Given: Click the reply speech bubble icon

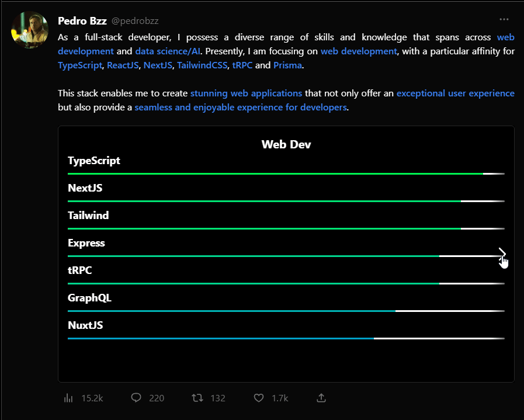Looking at the screenshot, I should point(136,398).
